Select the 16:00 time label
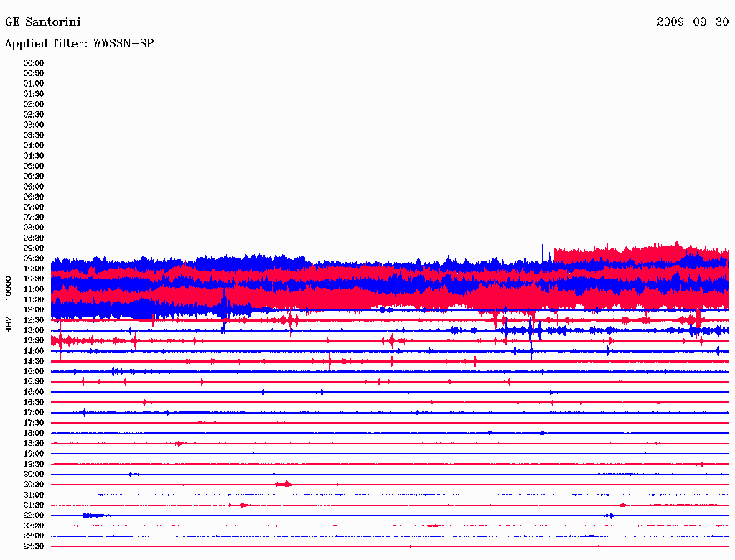The width and height of the screenshot is (735, 560). click(x=34, y=392)
